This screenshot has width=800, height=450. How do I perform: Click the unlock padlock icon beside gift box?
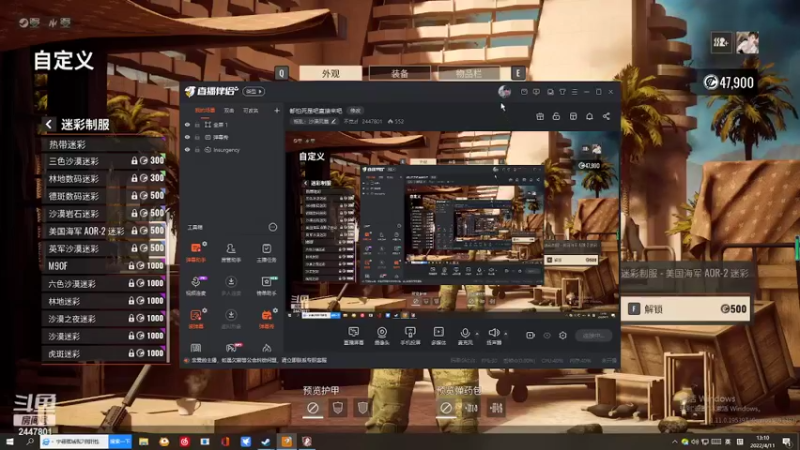pos(556,117)
